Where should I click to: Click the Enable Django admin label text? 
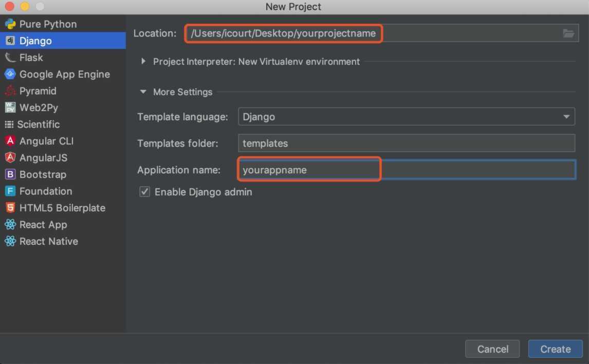(x=203, y=192)
